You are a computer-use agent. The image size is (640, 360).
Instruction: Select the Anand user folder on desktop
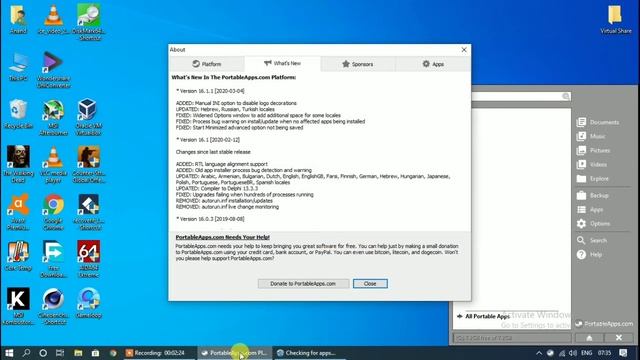click(x=18, y=19)
